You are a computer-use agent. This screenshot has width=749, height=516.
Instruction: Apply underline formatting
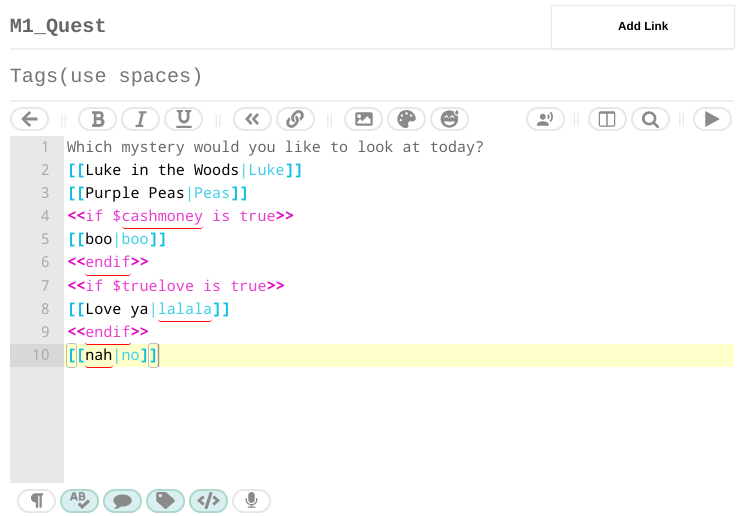pos(183,119)
